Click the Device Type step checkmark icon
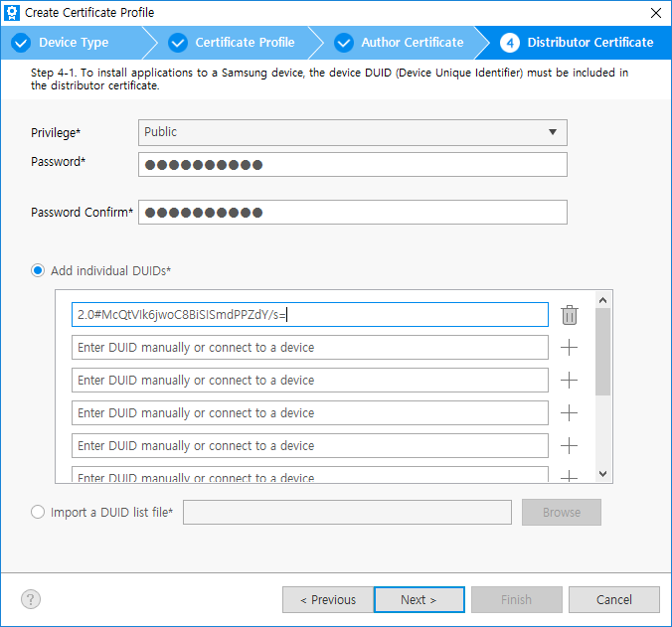This screenshot has width=672, height=627. pyautogui.click(x=21, y=43)
